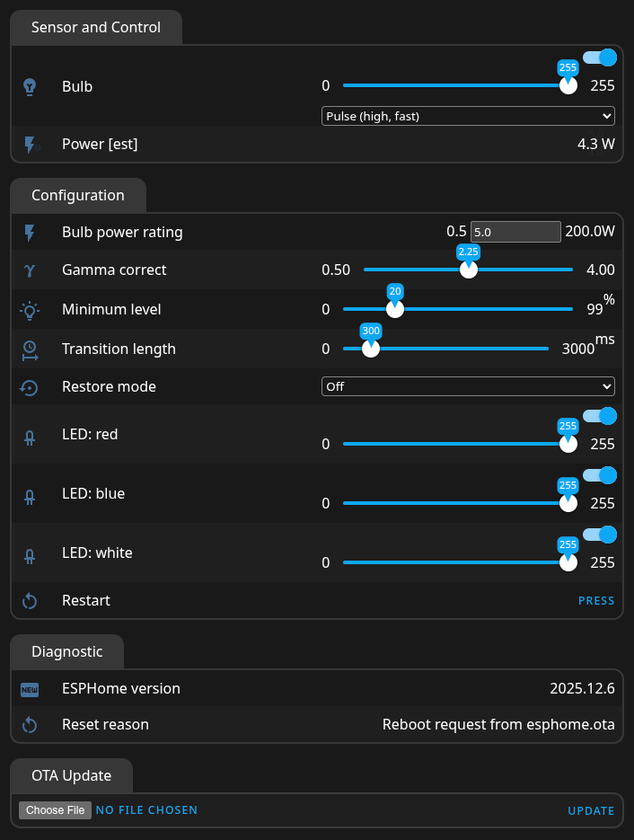
Task: Click the Transition length timer icon
Action: click(30, 349)
